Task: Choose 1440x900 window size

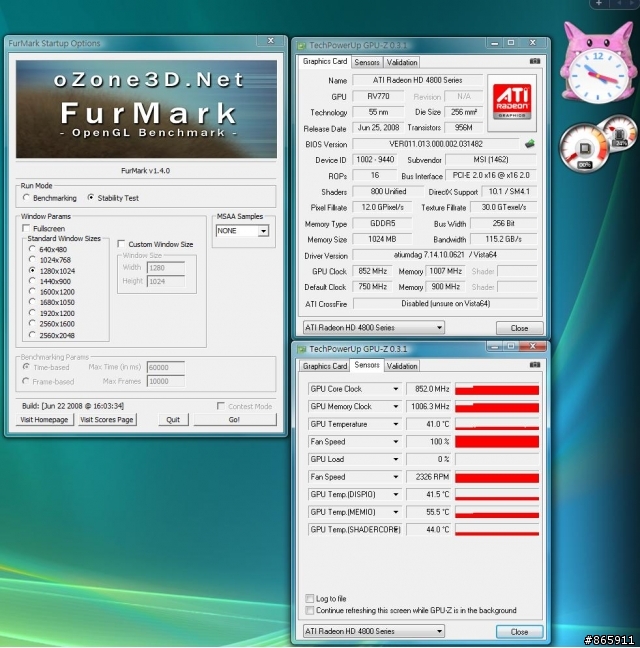Action: pyautogui.click(x=32, y=281)
